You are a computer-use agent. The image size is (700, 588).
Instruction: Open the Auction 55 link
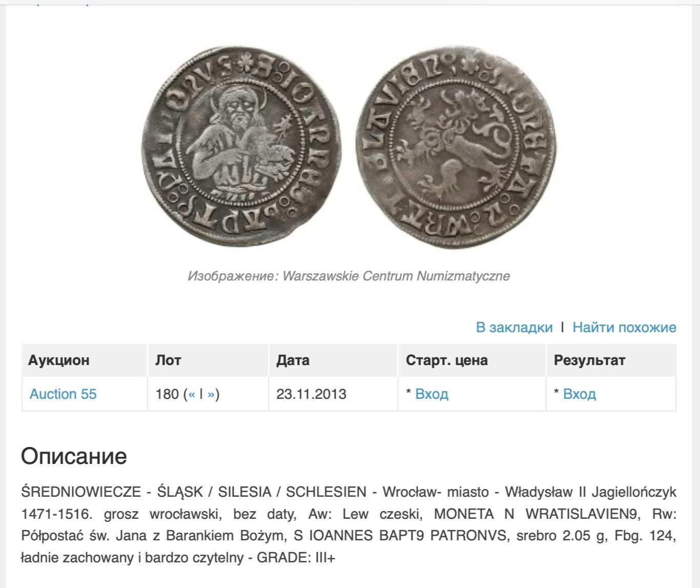[x=63, y=394]
